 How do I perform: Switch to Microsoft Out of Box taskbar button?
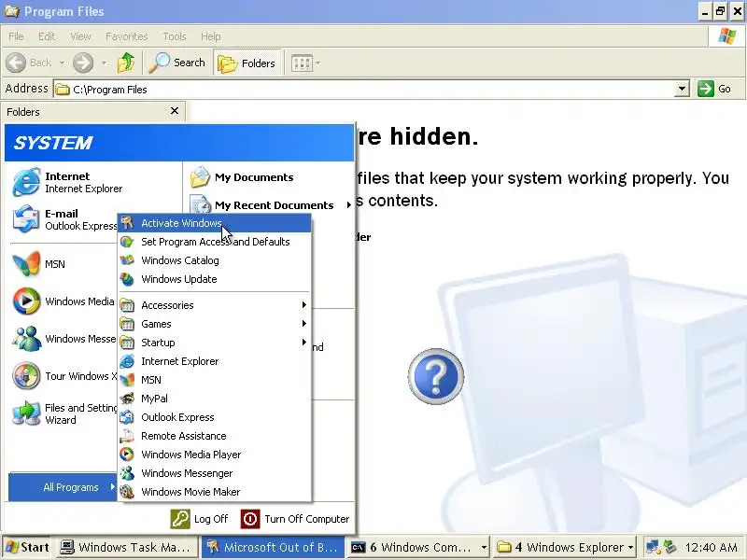coord(273,547)
